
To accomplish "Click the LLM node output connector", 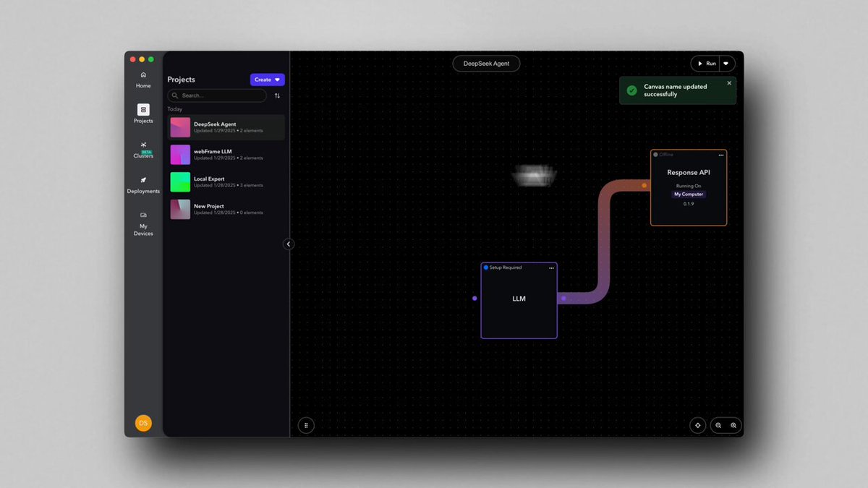I will click(563, 298).
